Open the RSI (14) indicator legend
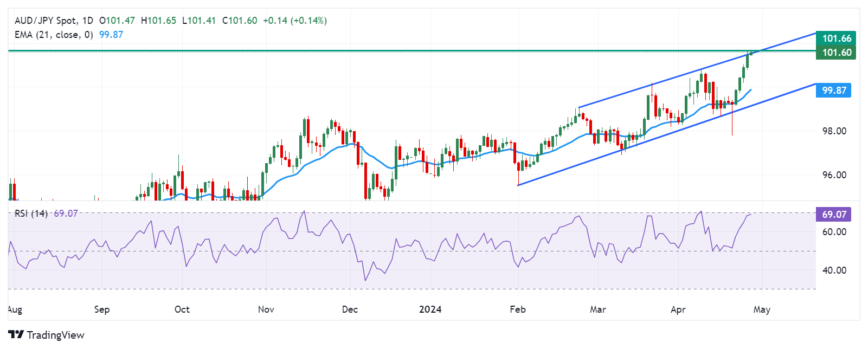 click(x=31, y=214)
